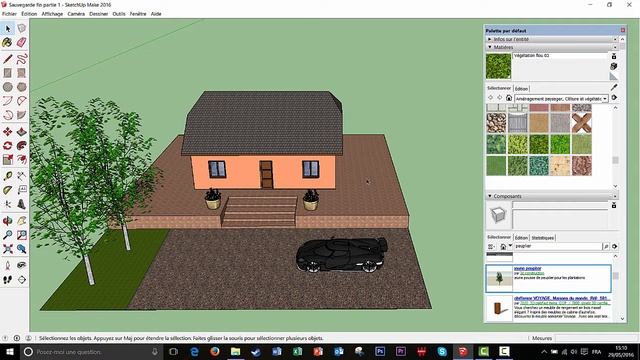640x360 pixels.
Task: Collapse the Matières panel
Action: (490, 47)
